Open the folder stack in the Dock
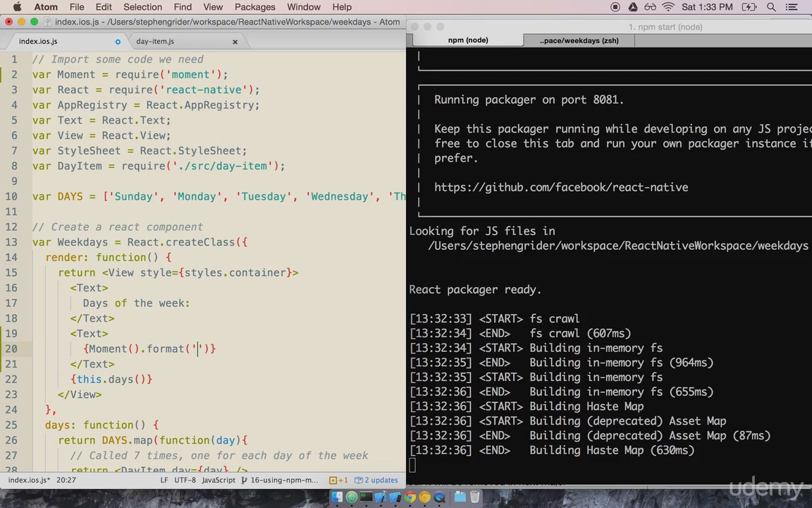 tap(460, 497)
